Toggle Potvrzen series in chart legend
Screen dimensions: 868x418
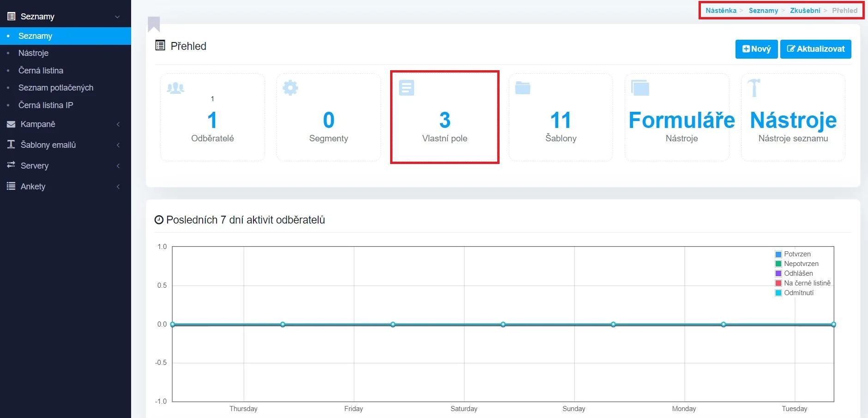[797, 254]
